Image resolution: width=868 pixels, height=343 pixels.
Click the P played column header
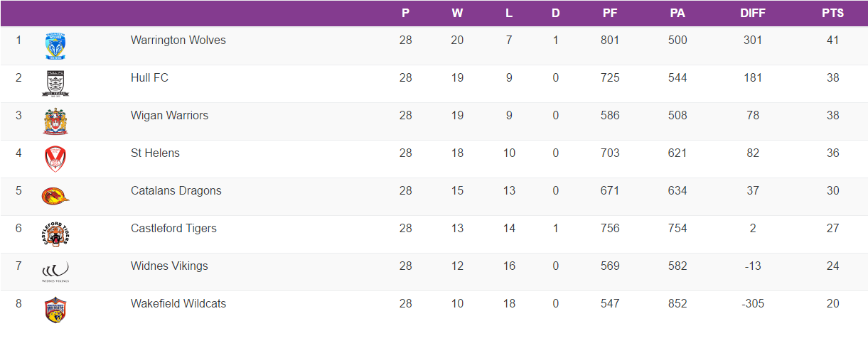tap(405, 13)
